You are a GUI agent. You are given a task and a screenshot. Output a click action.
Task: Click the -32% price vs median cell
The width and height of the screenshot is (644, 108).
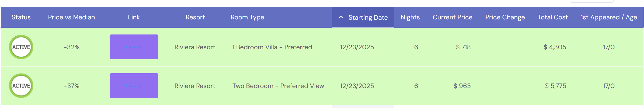point(71,47)
